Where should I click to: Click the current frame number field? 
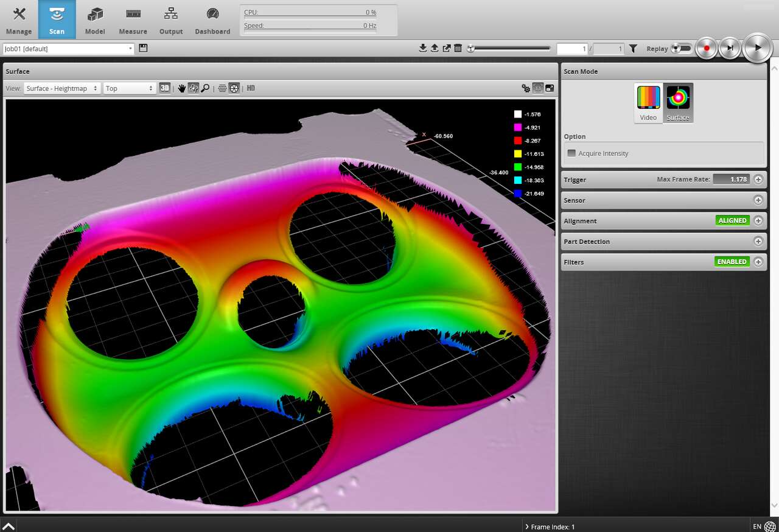coord(572,49)
